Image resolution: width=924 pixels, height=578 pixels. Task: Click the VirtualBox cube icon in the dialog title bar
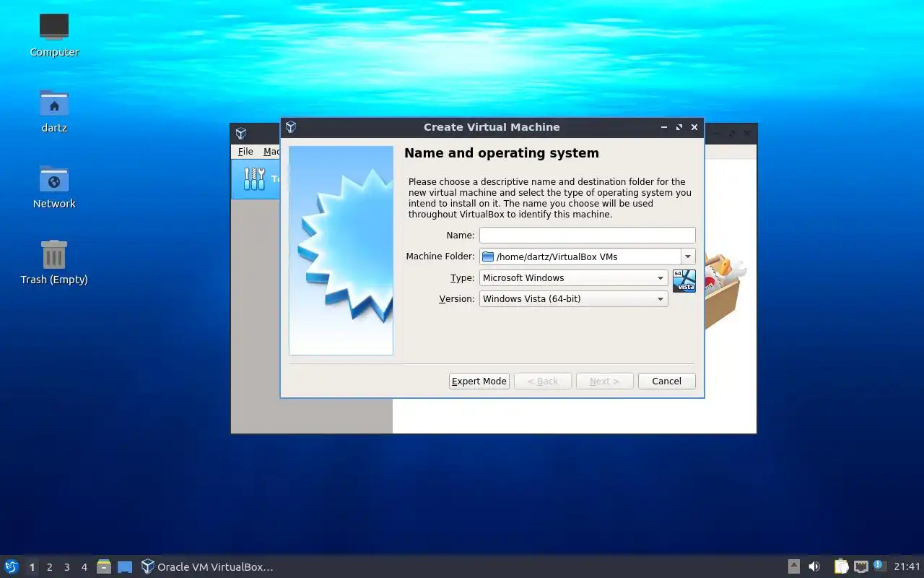coord(291,127)
